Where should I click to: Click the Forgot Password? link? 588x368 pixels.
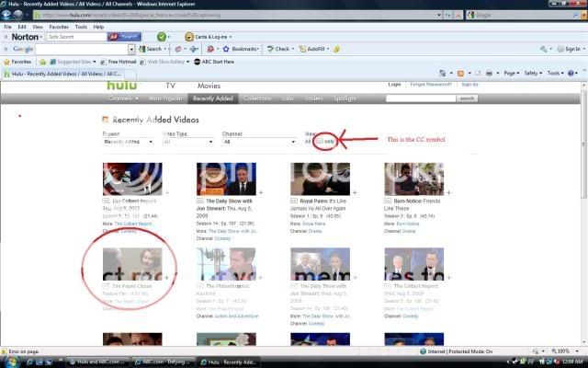point(431,85)
